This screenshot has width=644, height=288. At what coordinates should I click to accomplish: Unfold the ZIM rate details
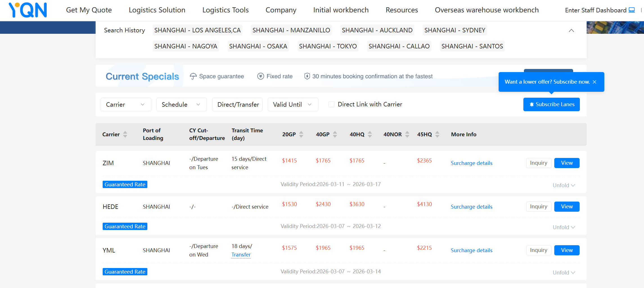point(564,185)
